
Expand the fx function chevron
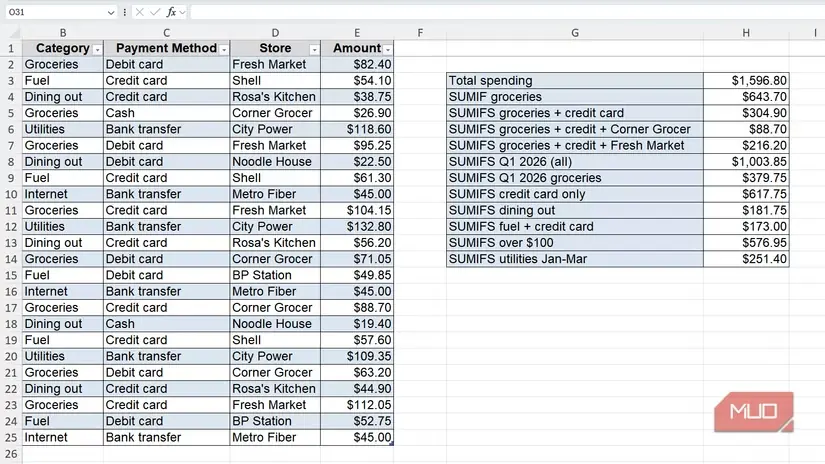point(182,12)
